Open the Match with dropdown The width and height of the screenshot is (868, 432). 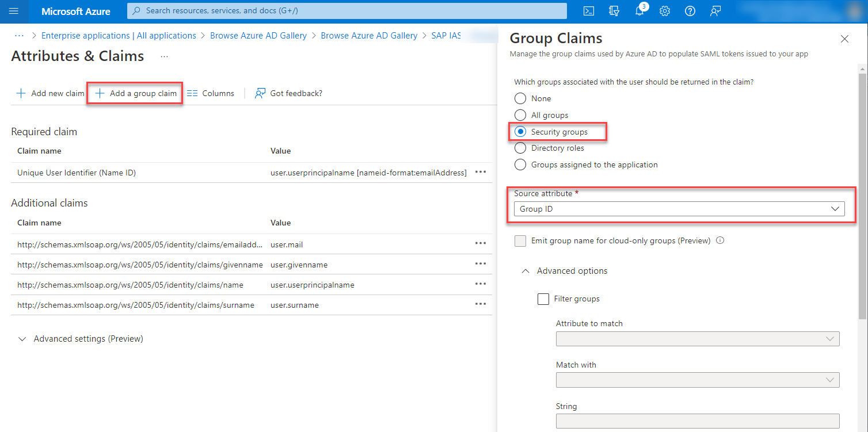point(698,380)
